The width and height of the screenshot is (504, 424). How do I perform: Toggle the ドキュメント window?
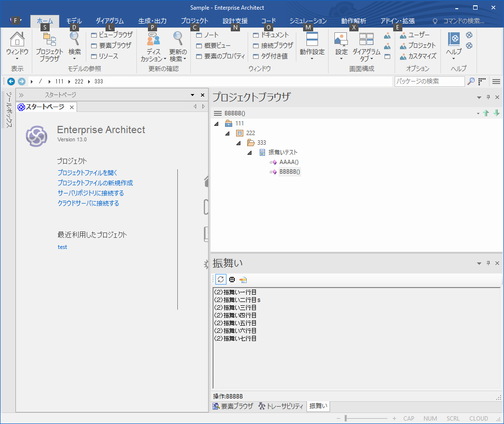tap(271, 35)
